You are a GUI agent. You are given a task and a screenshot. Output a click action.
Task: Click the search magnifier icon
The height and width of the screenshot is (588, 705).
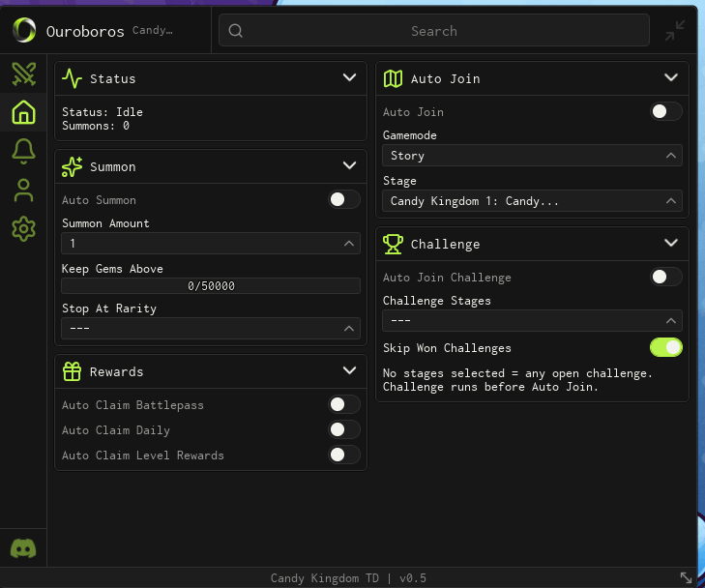pyautogui.click(x=236, y=31)
